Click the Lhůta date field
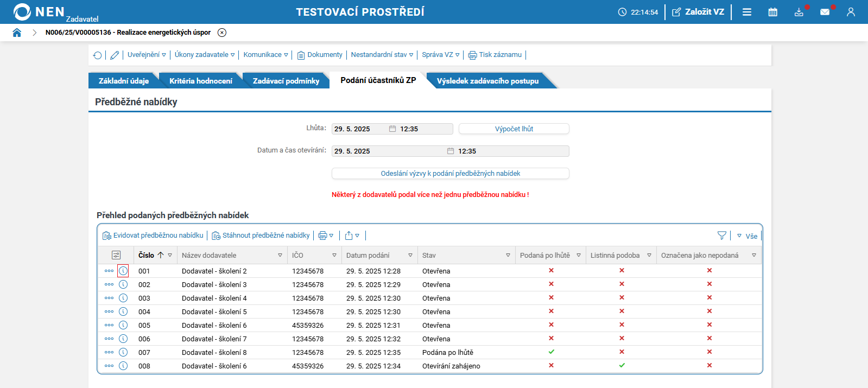This screenshot has width=868, height=388. pos(359,129)
